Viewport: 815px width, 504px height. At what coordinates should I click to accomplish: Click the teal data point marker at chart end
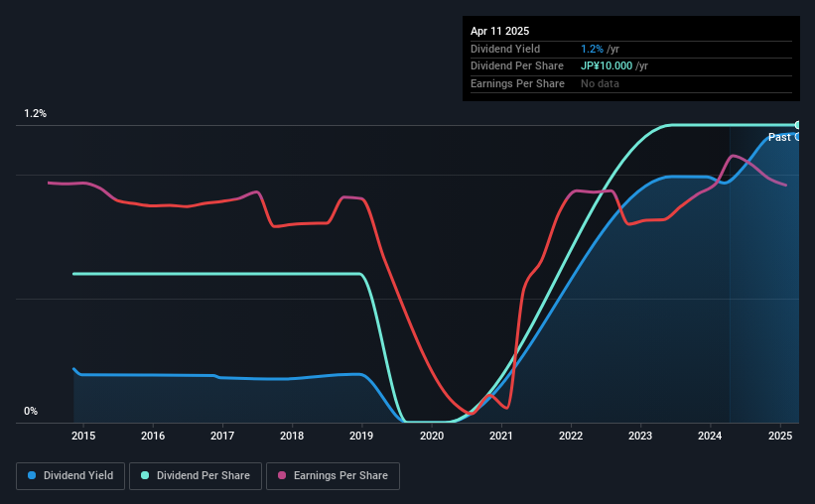798,125
